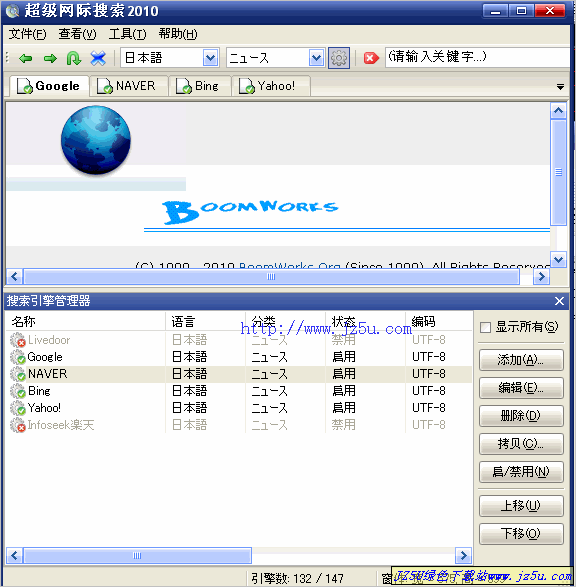Screen dimensions: 576x587
Task: Switch to the NAVER tab
Action: pyautogui.click(x=128, y=86)
